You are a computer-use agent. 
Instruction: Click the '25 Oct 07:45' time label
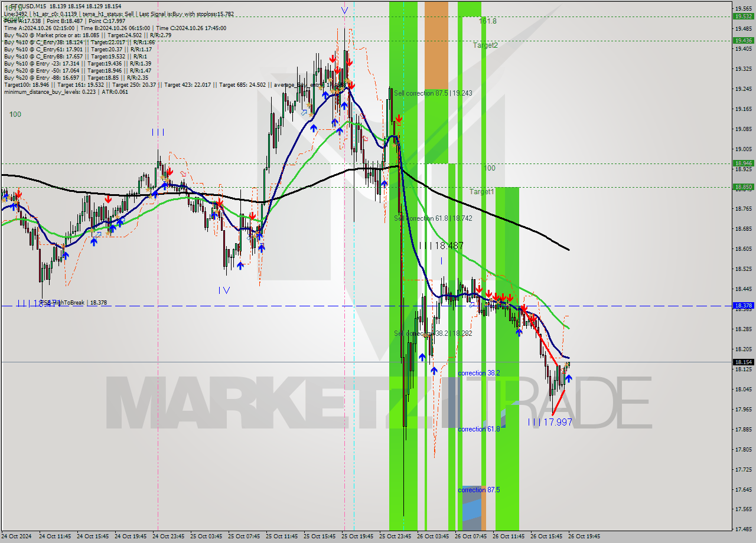coord(244,537)
